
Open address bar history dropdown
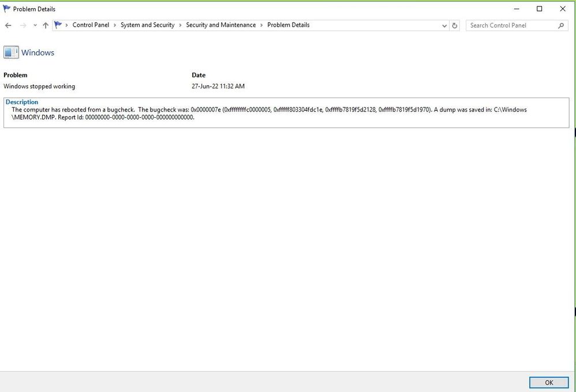tap(444, 26)
